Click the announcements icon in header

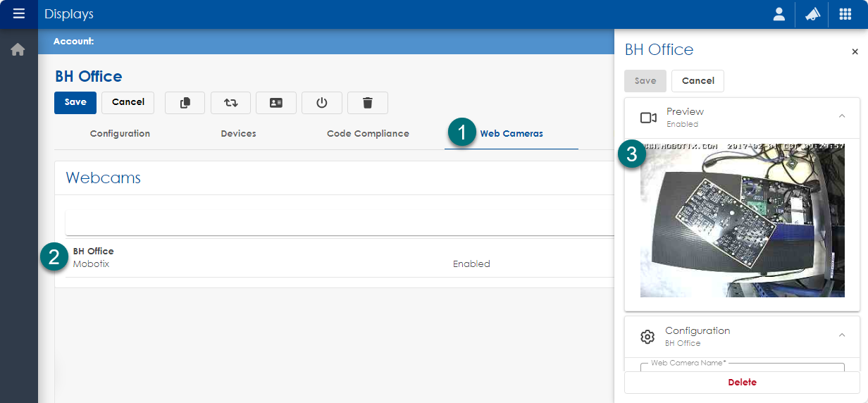812,14
